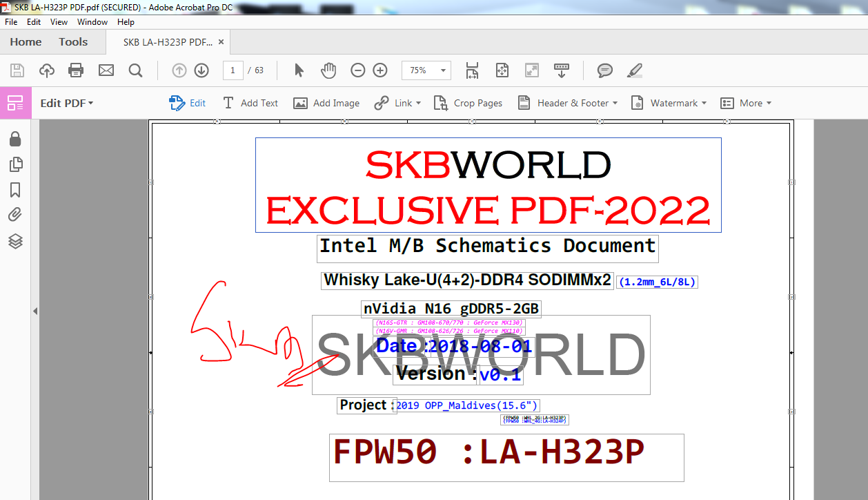
Task: Click the pink Edit PDF tool icon
Action: click(15, 103)
